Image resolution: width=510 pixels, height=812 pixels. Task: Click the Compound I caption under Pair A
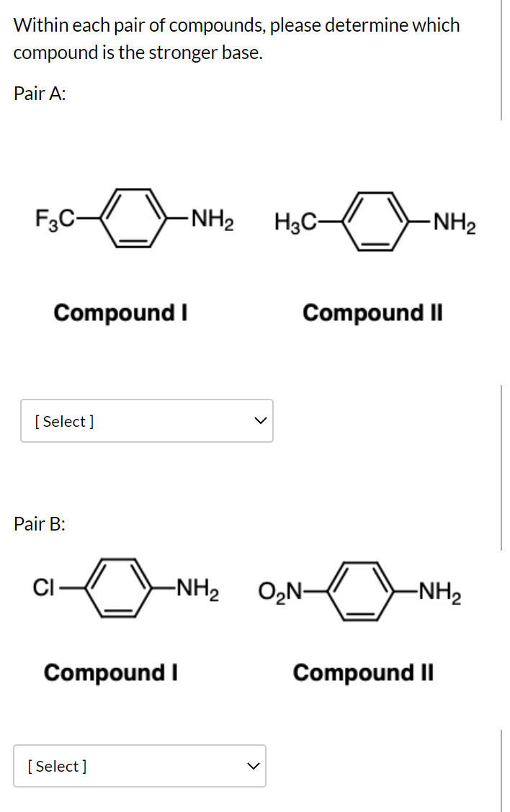[x=120, y=313]
